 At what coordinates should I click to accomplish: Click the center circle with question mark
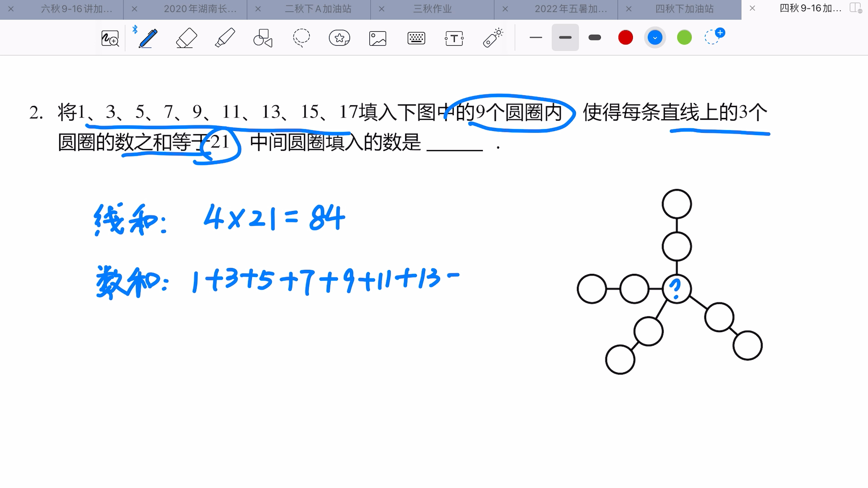[x=677, y=289]
